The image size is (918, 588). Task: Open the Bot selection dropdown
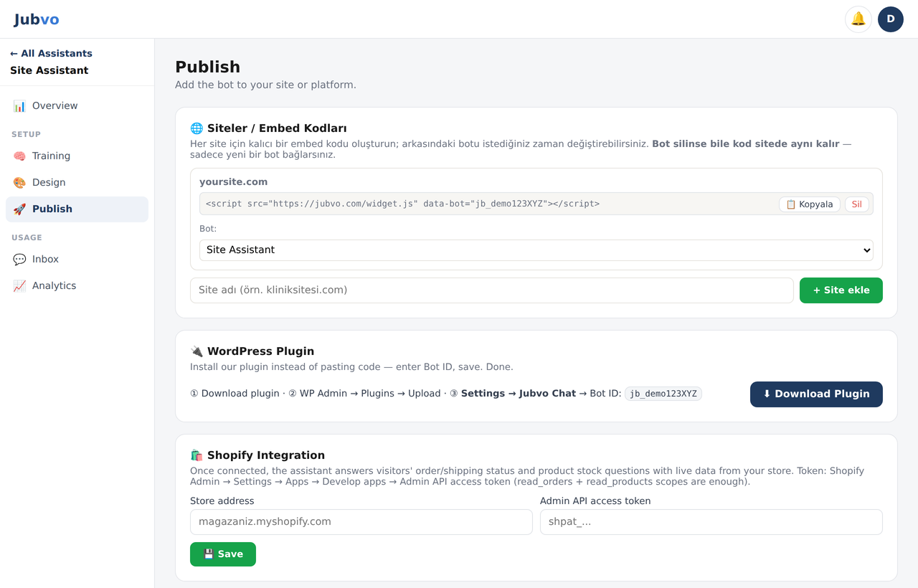point(536,250)
